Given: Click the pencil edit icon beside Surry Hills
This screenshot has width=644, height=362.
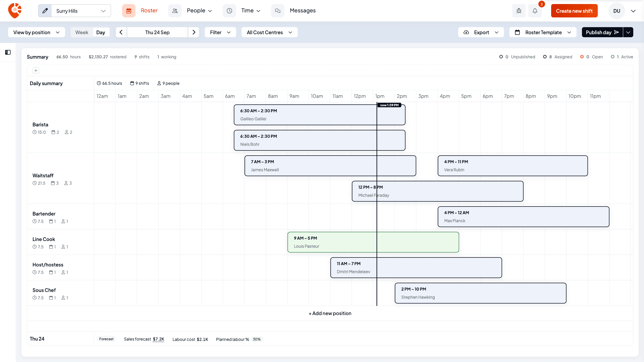Looking at the screenshot, I should (45, 11).
